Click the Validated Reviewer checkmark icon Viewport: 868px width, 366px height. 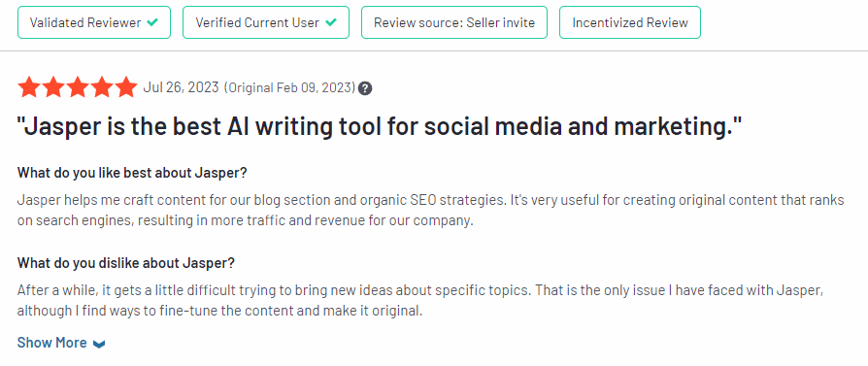pyautogui.click(x=152, y=22)
